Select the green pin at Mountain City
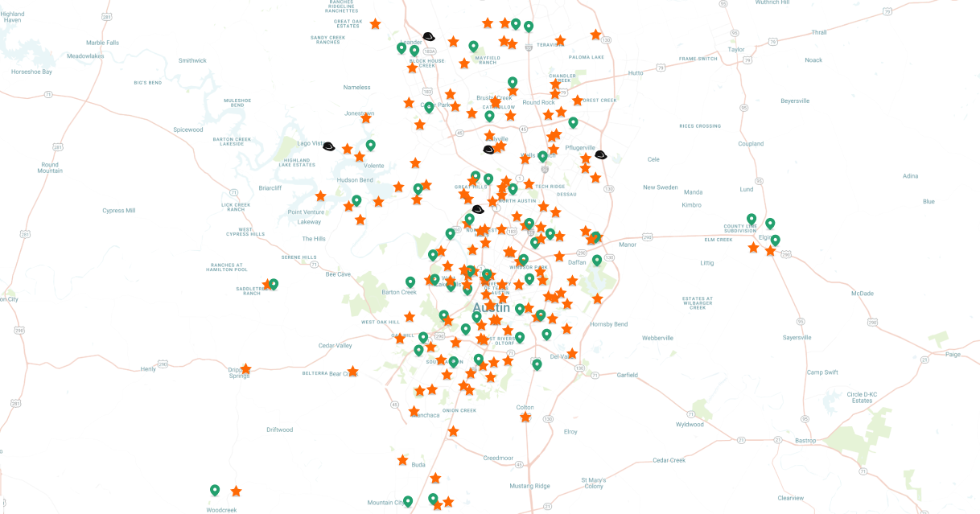This screenshot has height=514, width=980. click(408, 501)
